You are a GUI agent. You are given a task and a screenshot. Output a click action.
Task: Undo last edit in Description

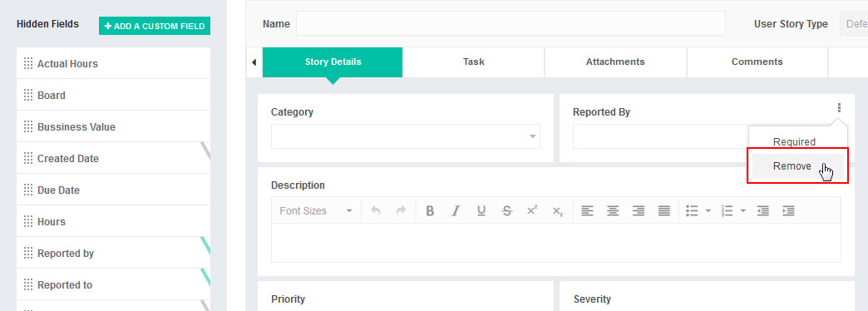[375, 211]
